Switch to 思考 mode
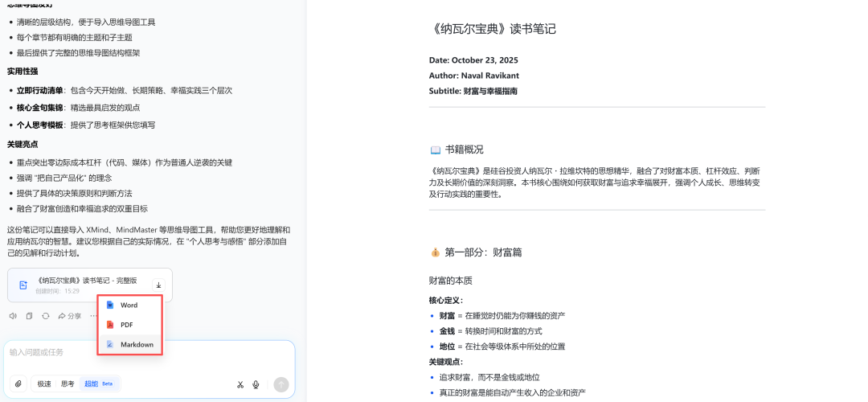Screen dimensions: 868x402 68,384
